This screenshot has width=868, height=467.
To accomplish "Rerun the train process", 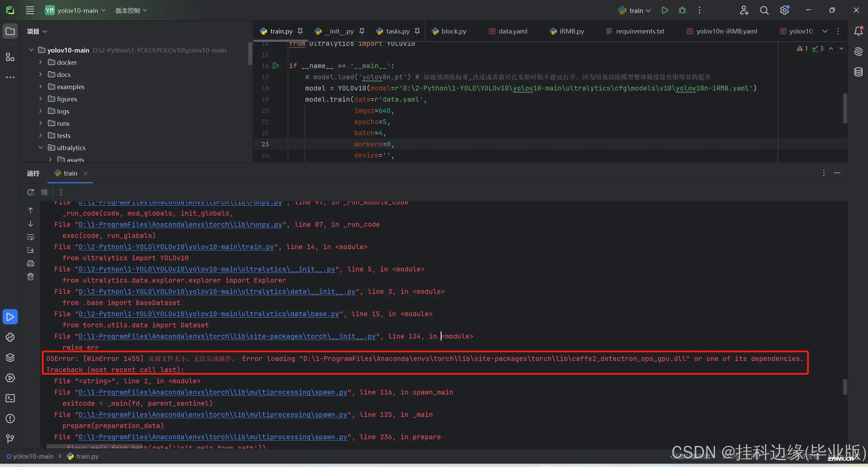I will tap(31, 192).
